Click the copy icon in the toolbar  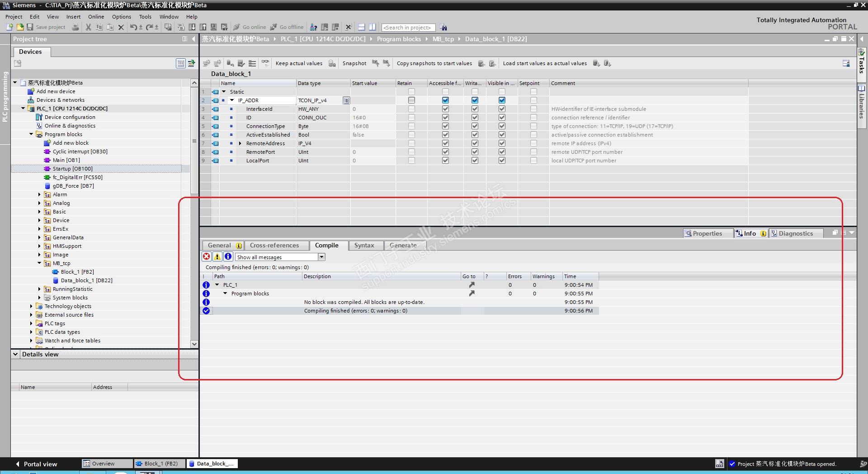[99, 27]
